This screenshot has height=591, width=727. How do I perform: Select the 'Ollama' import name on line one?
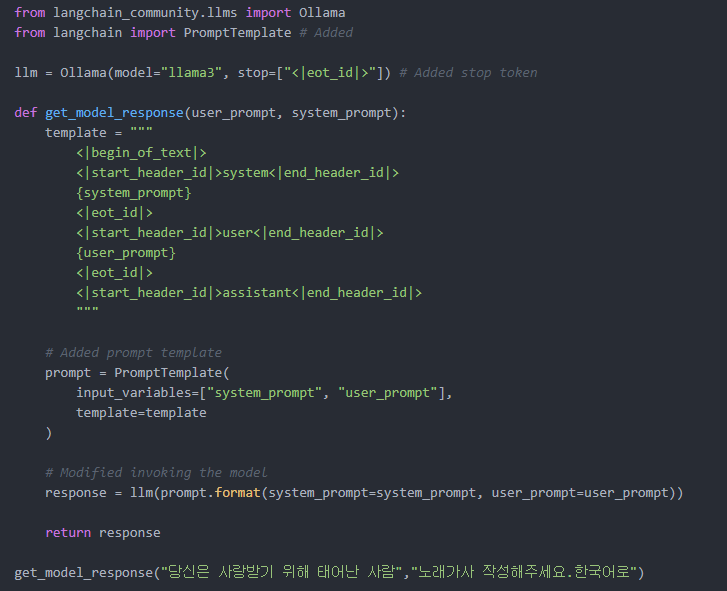click(322, 13)
